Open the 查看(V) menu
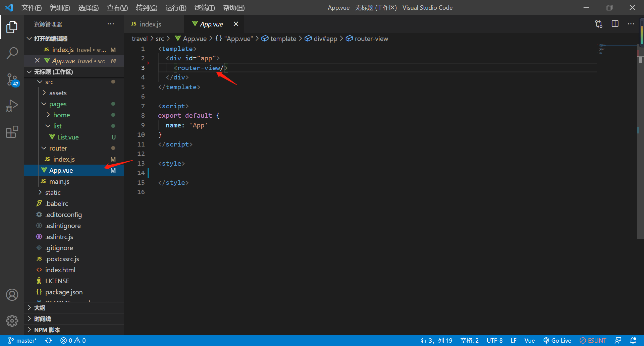The height and width of the screenshot is (346, 644). pyautogui.click(x=117, y=7)
